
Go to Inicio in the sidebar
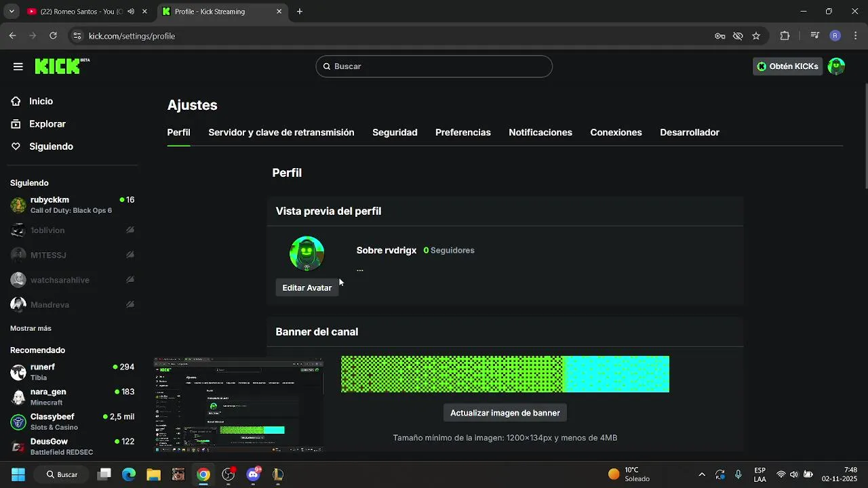[x=41, y=101]
